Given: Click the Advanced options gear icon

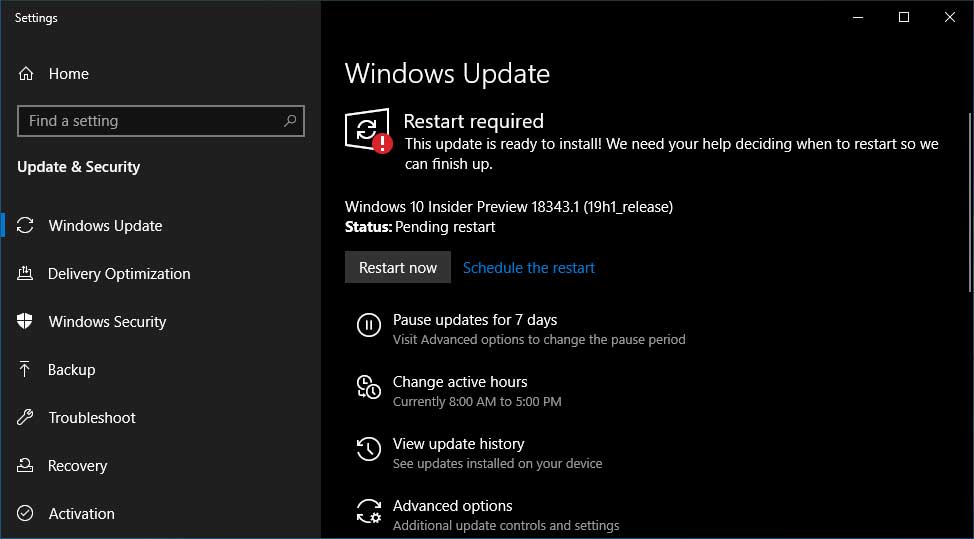Looking at the screenshot, I should click(x=368, y=510).
